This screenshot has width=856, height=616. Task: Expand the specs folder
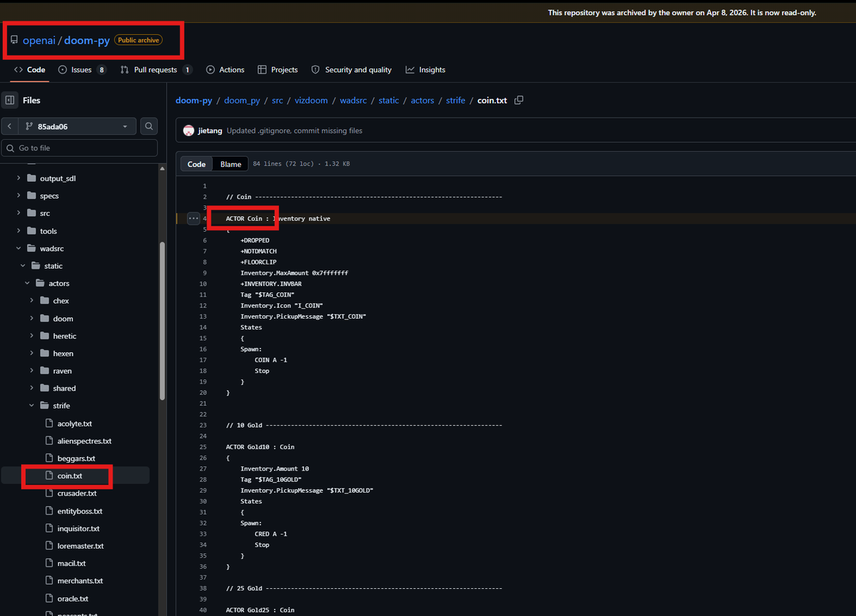pyautogui.click(x=19, y=195)
